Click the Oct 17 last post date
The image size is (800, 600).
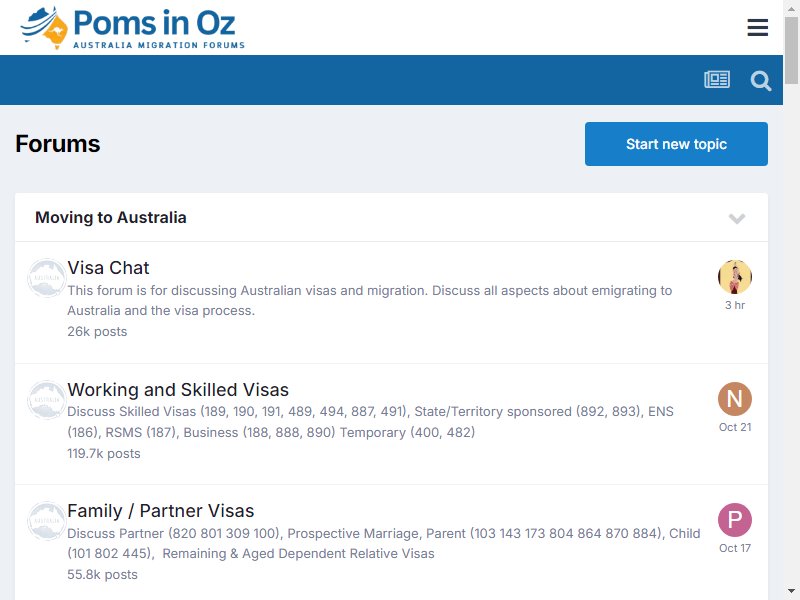(735, 548)
